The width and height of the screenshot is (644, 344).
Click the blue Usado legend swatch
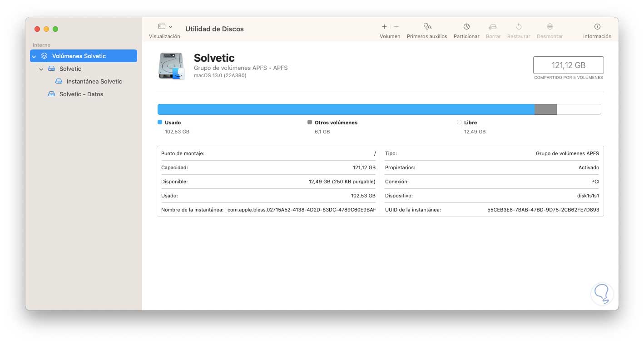point(160,122)
